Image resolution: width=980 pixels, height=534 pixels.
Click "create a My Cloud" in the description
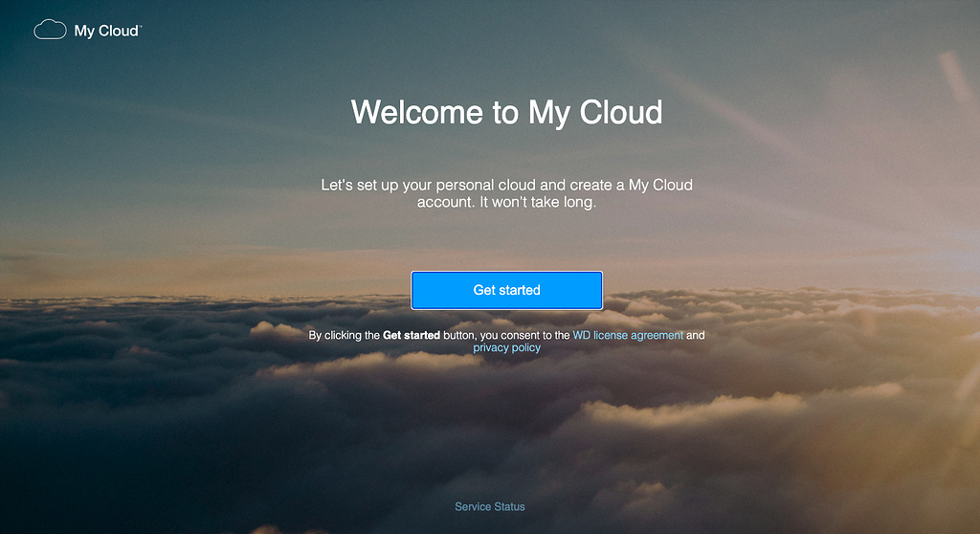point(631,185)
